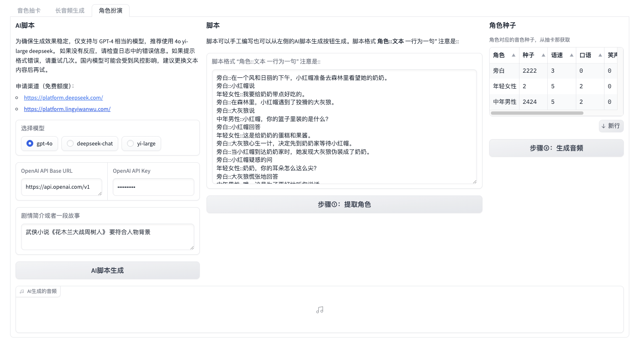Click the 口语 column header
The image size is (644, 343).
pyautogui.click(x=590, y=55)
